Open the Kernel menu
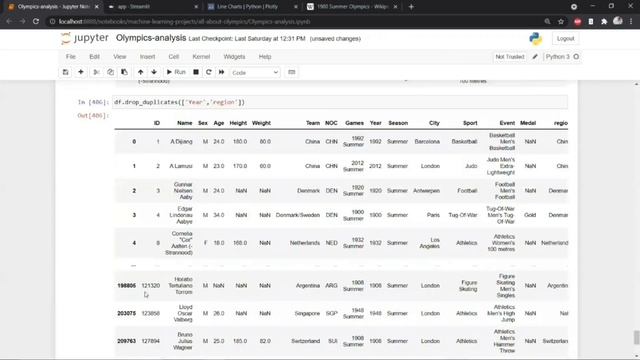The image size is (640, 360). pos(201,57)
